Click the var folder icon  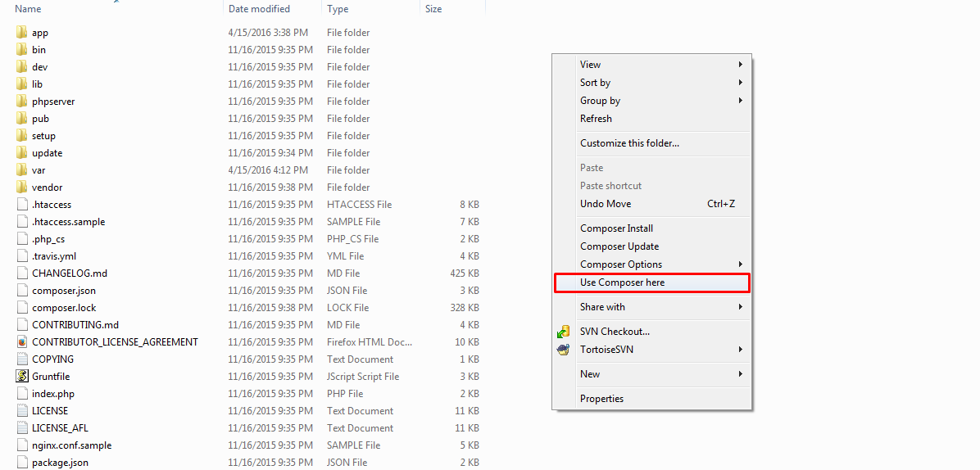pyautogui.click(x=22, y=169)
